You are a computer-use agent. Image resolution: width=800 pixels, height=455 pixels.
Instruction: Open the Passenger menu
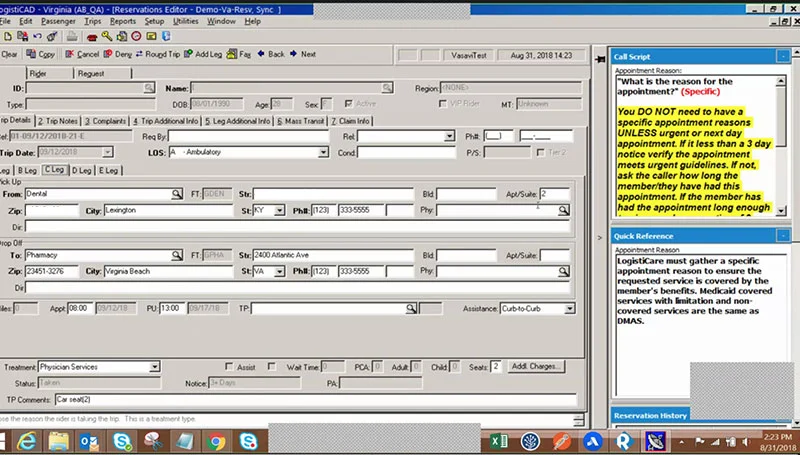pos(58,21)
